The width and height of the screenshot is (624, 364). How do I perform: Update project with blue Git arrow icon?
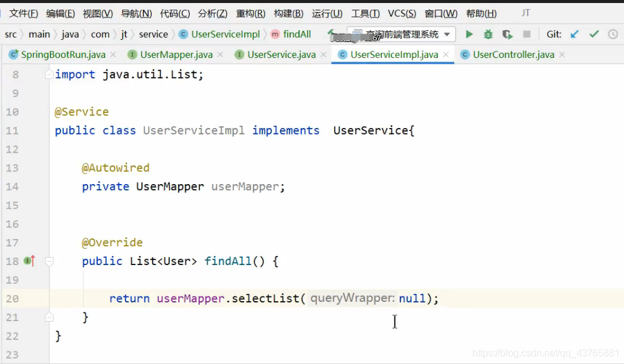point(574,34)
